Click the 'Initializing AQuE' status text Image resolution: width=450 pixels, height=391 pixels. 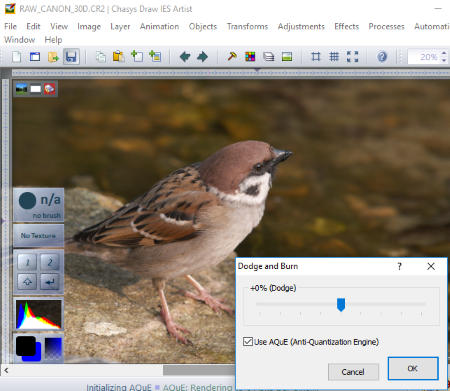point(119,387)
